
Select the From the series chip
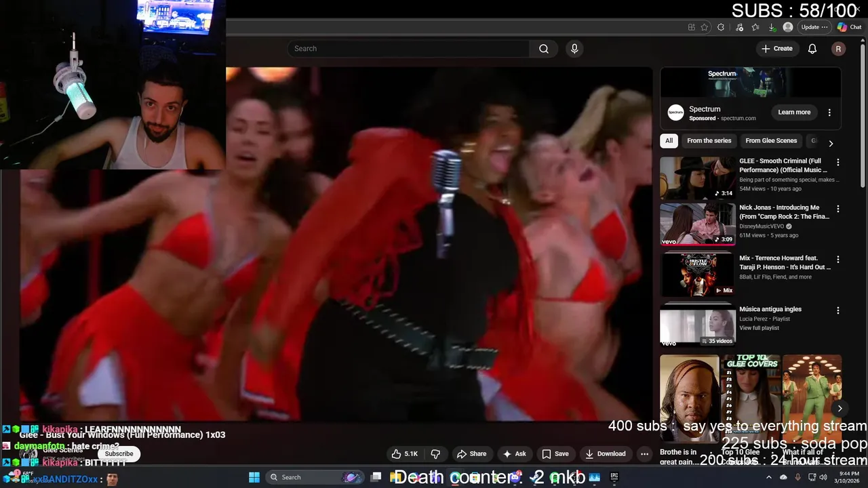pos(709,141)
